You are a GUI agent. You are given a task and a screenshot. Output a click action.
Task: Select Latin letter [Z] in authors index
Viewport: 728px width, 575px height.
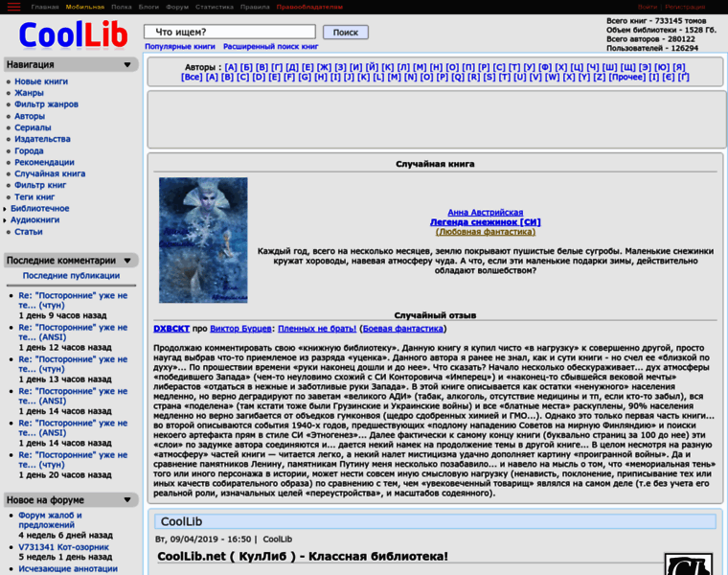click(x=600, y=77)
